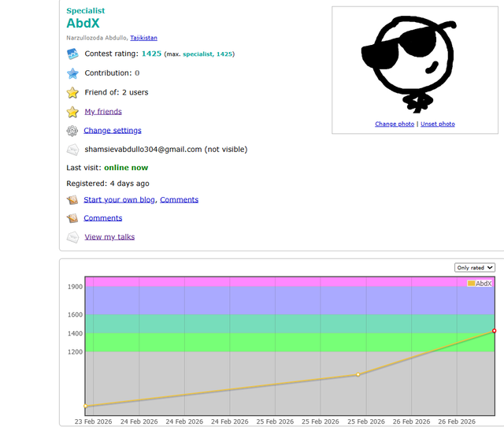Click the blue Contribution star icon

[x=72, y=73]
